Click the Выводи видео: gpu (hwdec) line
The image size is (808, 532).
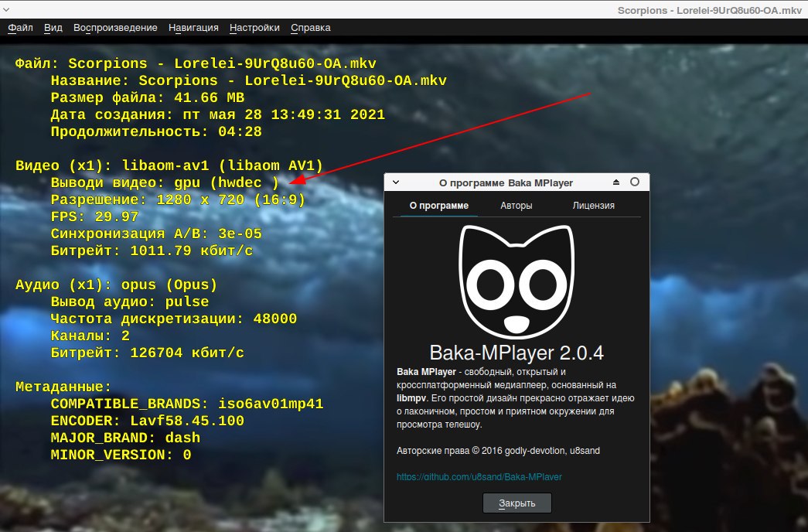click(x=165, y=182)
